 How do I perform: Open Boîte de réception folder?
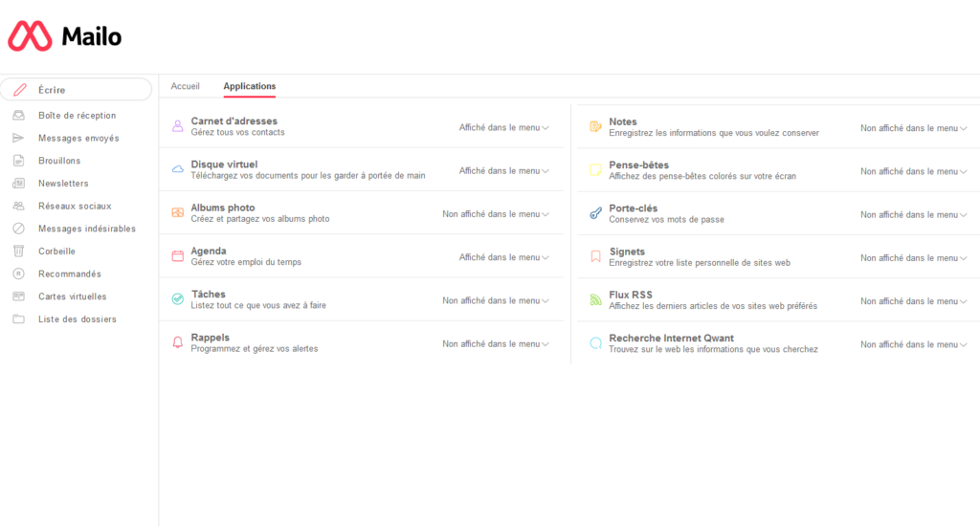tap(77, 116)
